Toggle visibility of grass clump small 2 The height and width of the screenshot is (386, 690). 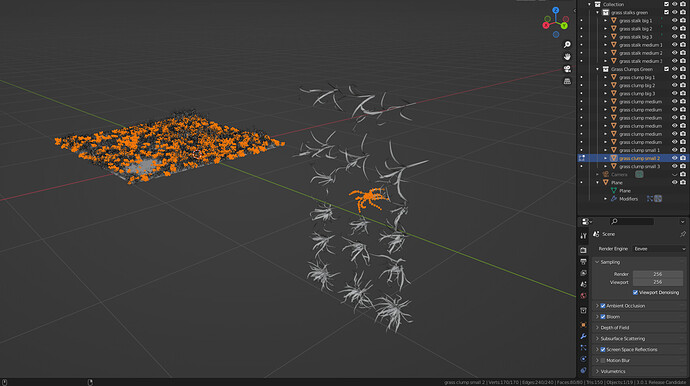click(674, 158)
